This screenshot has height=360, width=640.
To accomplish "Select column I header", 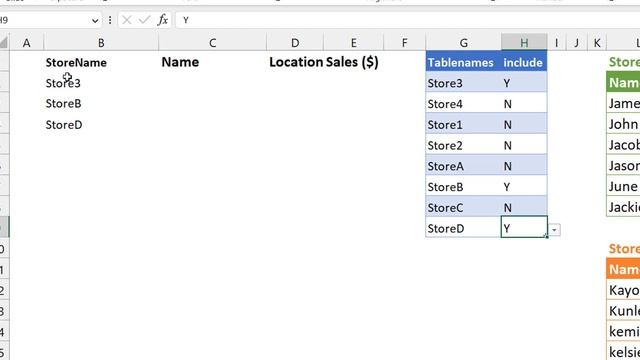I will 556,42.
